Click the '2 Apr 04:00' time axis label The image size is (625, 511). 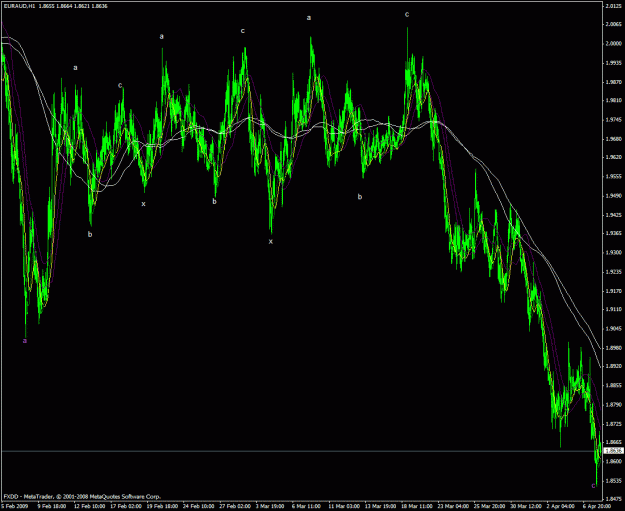(561, 506)
